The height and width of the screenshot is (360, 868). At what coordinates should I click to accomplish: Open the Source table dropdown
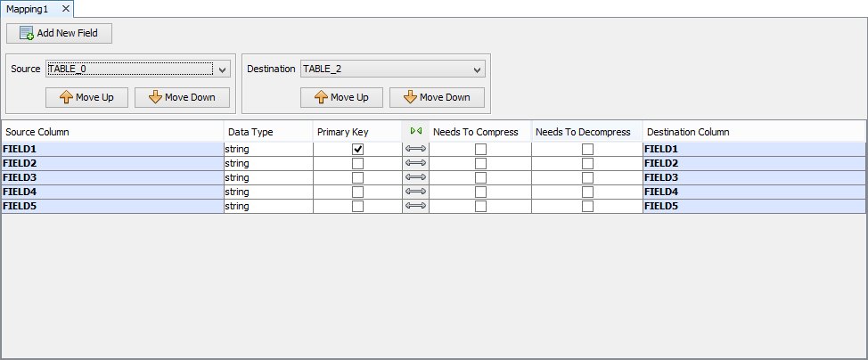tap(223, 69)
